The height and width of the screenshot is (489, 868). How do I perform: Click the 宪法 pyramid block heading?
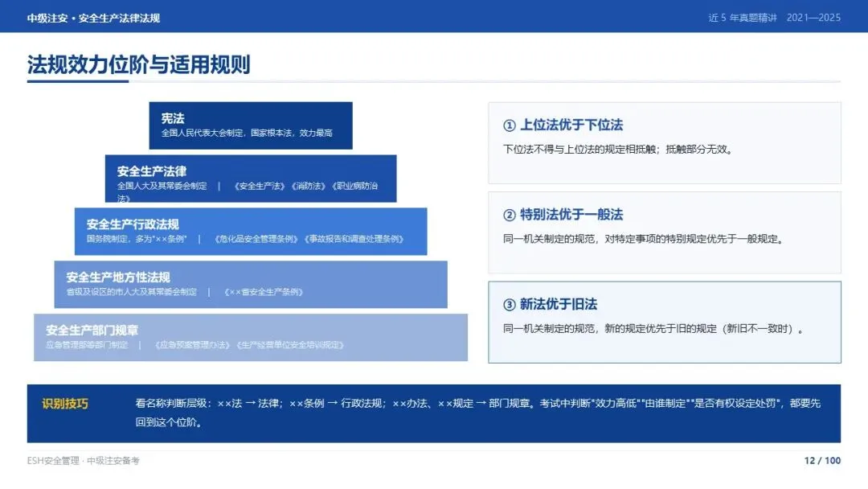(x=173, y=118)
